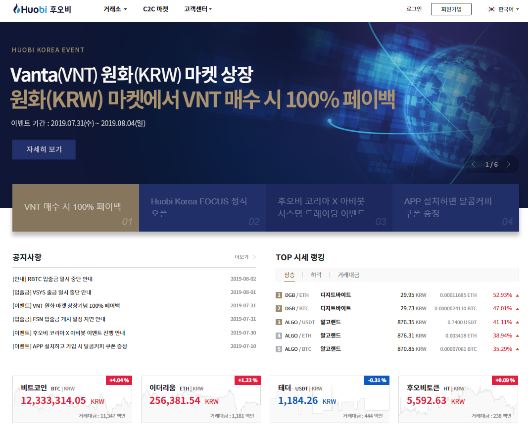The image size is (528, 432).
Task: Open the 로그인 login link
Action: click(414, 9)
